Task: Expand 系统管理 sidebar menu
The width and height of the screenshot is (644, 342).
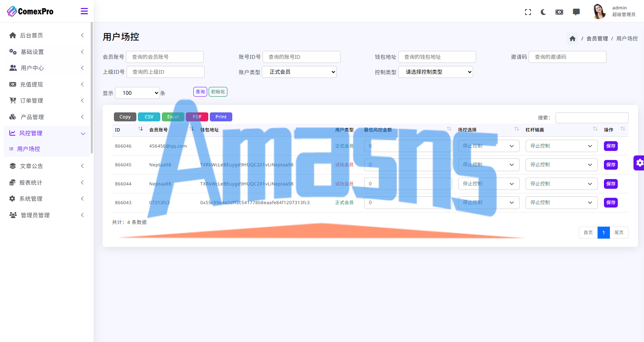Action: (46, 199)
